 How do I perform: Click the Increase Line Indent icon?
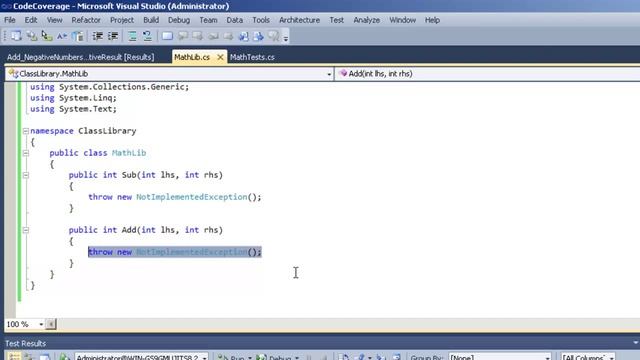[x=113, y=36]
